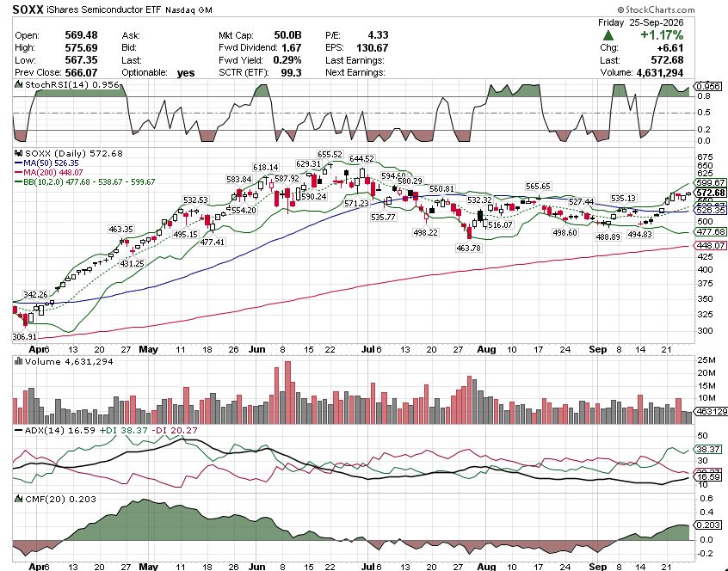Click the SOXX ticker symbol in header

pyautogui.click(x=28, y=9)
